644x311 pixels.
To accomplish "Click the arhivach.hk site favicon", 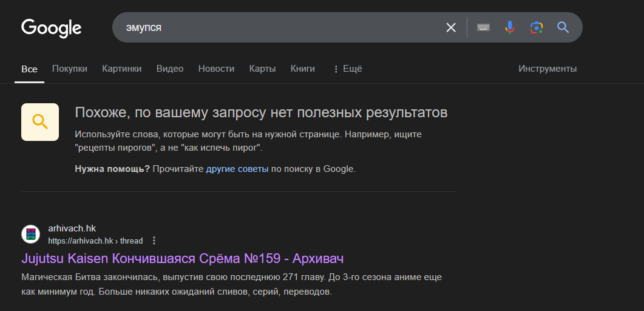I will pos(31,234).
